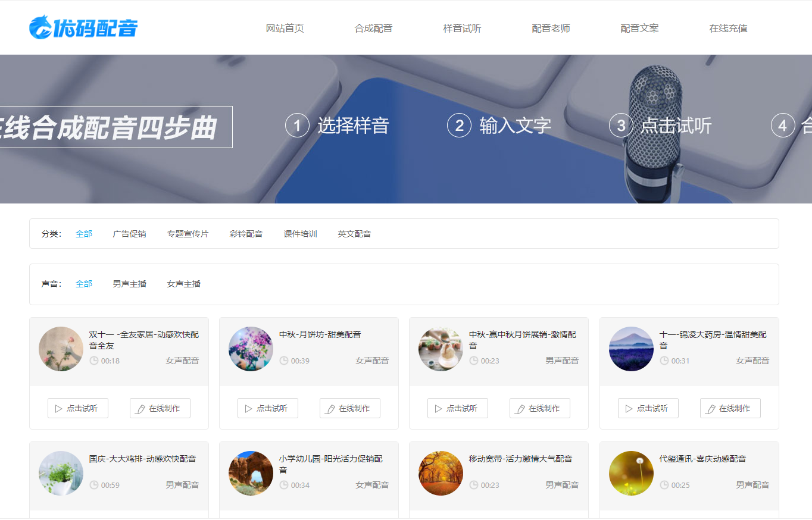Screen dimensions: 812x520
Task: Open the 在线充值 page
Action: [x=728, y=27]
